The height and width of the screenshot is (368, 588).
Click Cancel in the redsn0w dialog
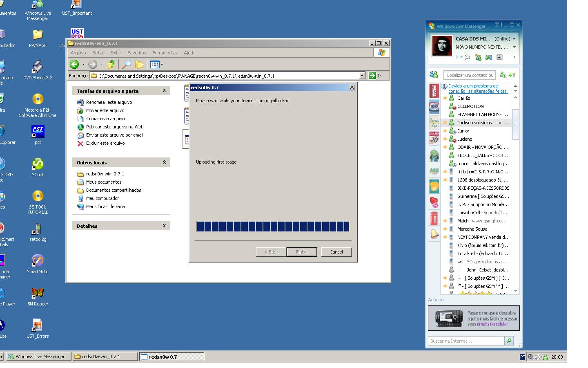(x=336, y=252)
